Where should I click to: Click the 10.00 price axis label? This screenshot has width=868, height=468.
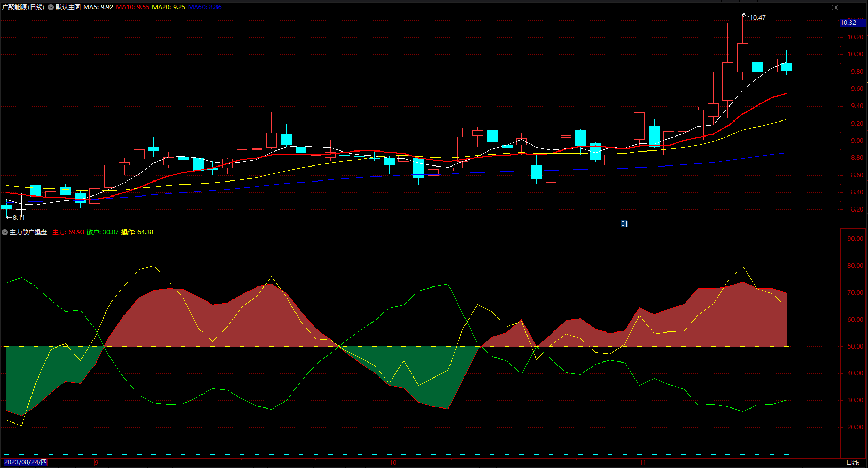click(855, 54)
